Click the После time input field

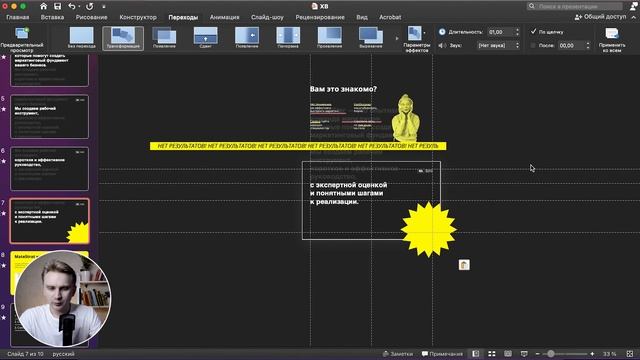click(571, 45)
